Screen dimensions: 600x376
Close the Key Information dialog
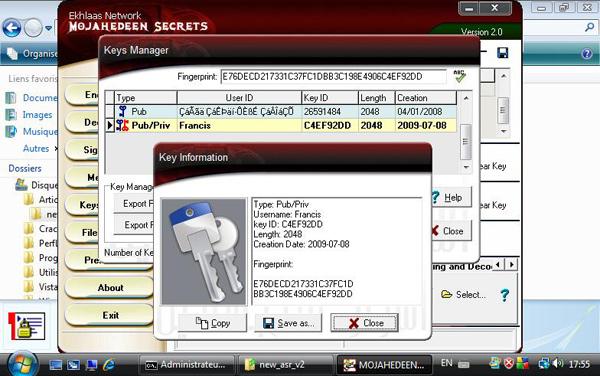click(x=364, y=323)
